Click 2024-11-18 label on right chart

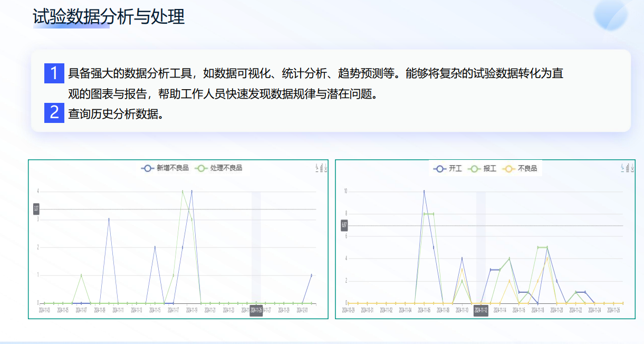pyautogui.click(x=538, y=310)
